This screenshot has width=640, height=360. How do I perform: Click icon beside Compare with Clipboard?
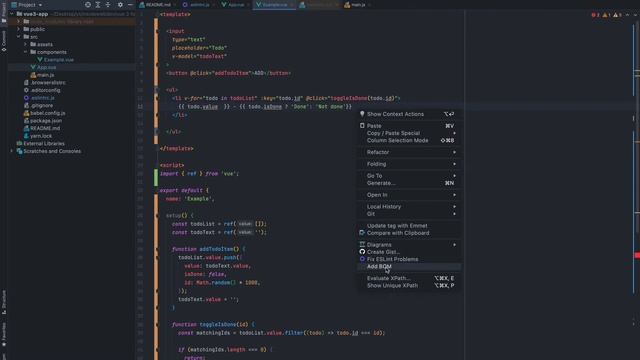[362, 233]
